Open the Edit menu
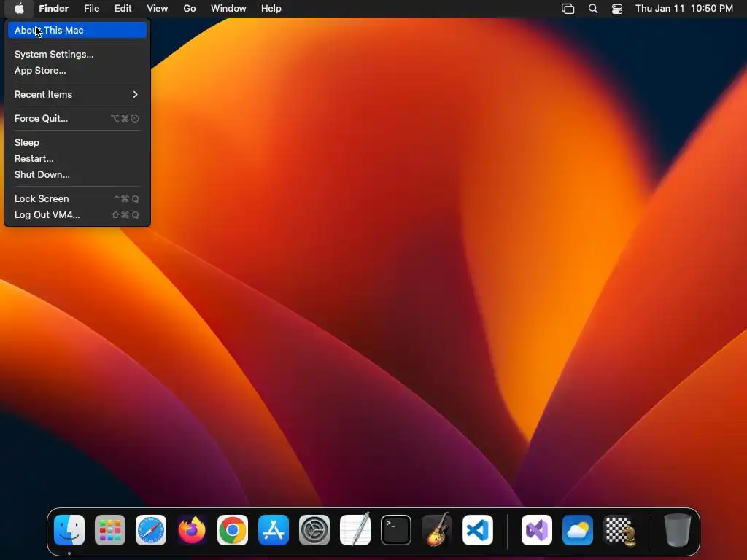Viewport: 747px width, 560px height. (123, 9)
